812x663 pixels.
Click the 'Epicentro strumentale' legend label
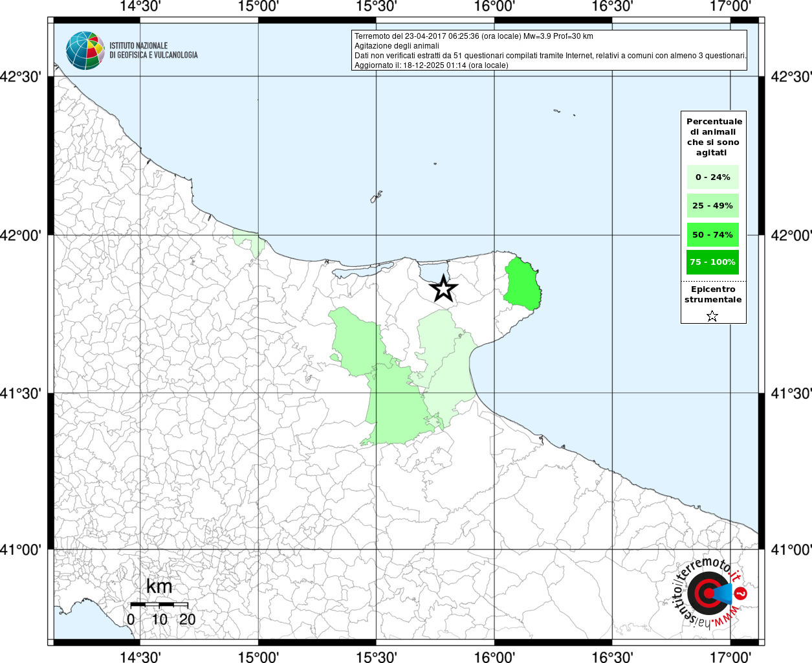click(x=713, y=295)
